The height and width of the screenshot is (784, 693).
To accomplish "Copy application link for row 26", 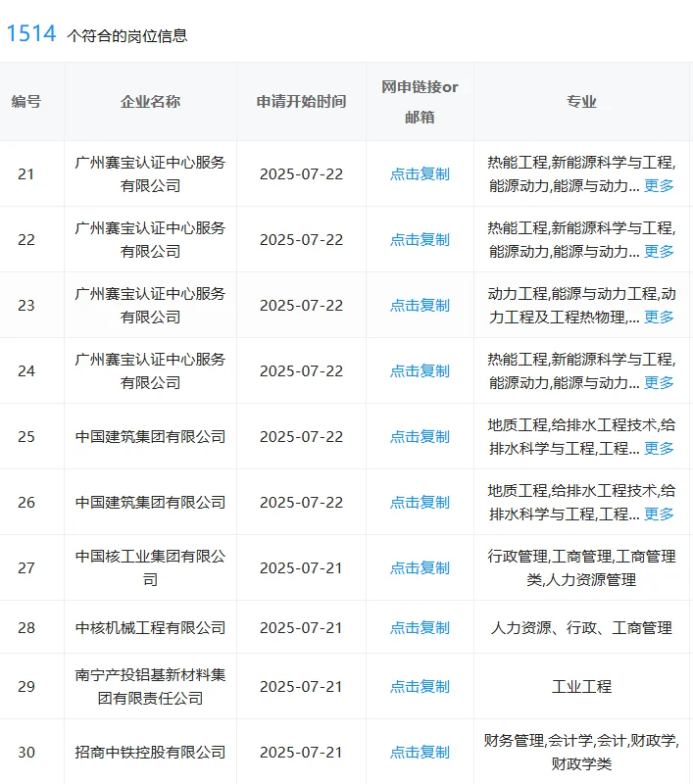I will 420,502.
